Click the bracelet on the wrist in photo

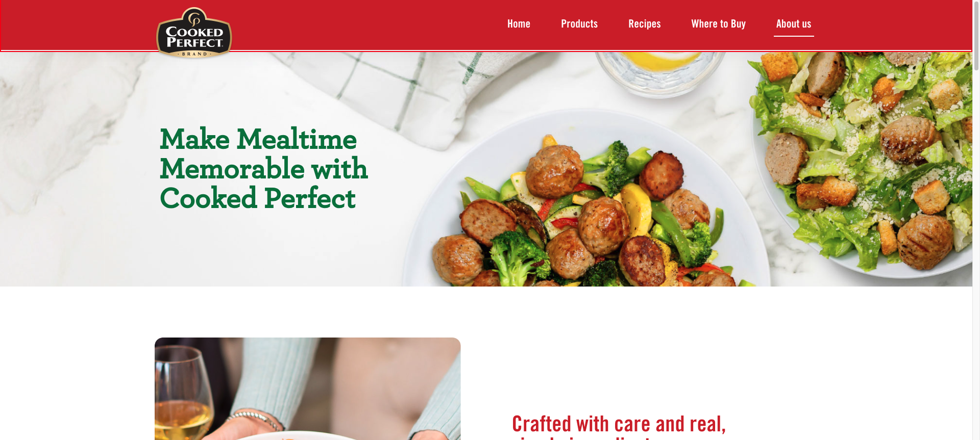pyautogui.click(x=254, y=419)
